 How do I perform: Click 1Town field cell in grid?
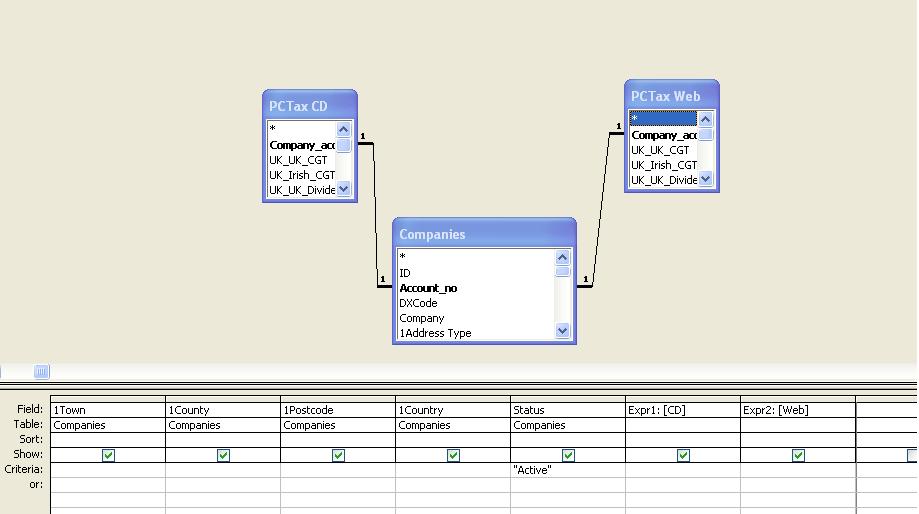point(108,410)
